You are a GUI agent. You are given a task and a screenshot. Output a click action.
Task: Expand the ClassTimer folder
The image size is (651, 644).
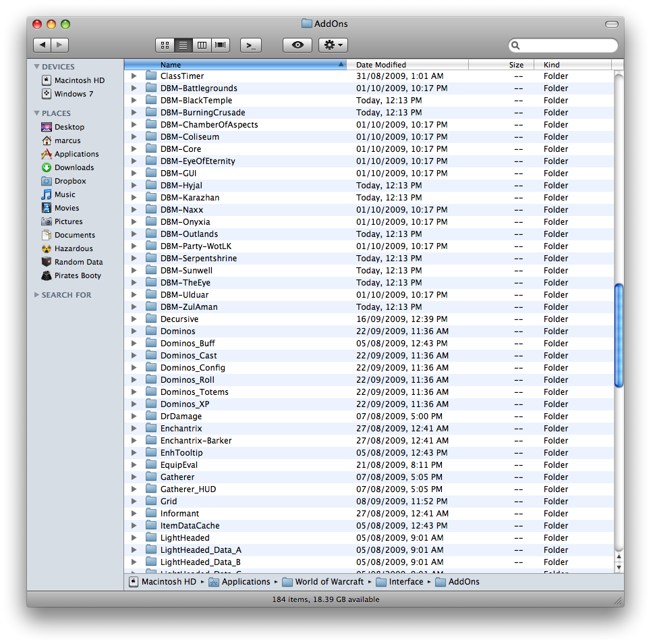(134, 76)
